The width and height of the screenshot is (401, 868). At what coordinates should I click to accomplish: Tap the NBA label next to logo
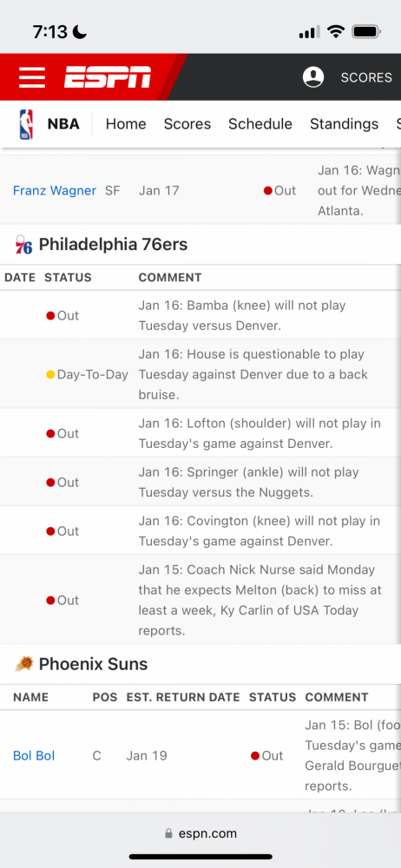(63, 124)
